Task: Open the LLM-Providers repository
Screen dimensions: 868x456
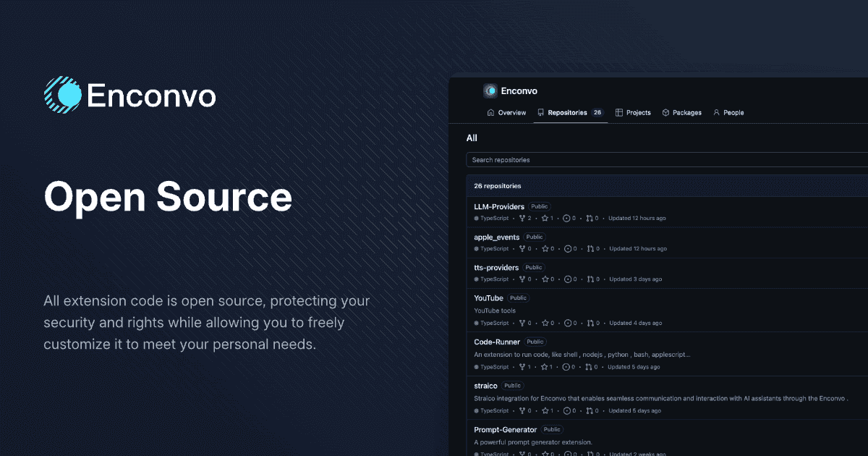Action: pyautogui.click(x=498, y=206)
